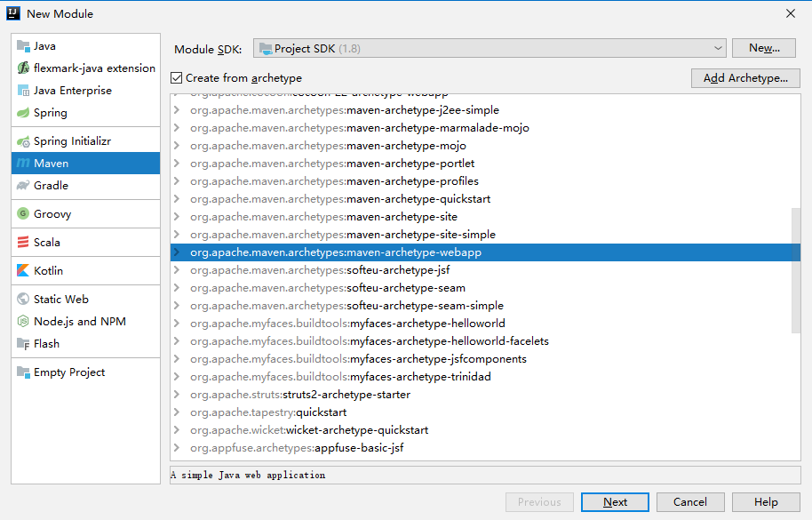Click the Scala red bars icon
Image resolution: width=812 pixels, height=520 pixels.
point(23,242)
